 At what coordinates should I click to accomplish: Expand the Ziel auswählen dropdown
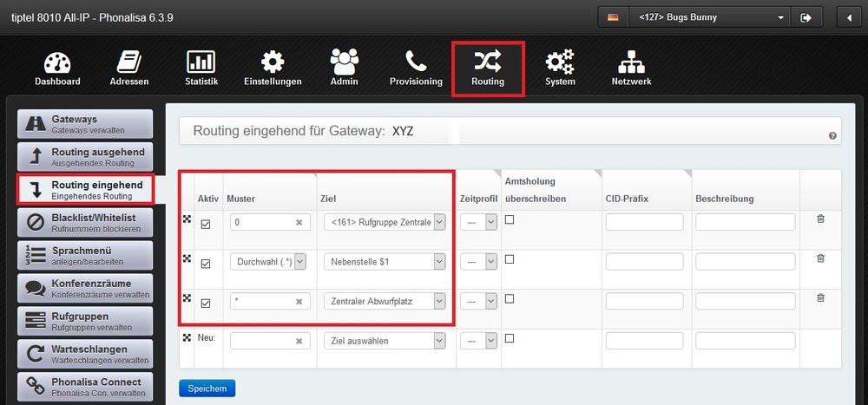tap(385, 341)
